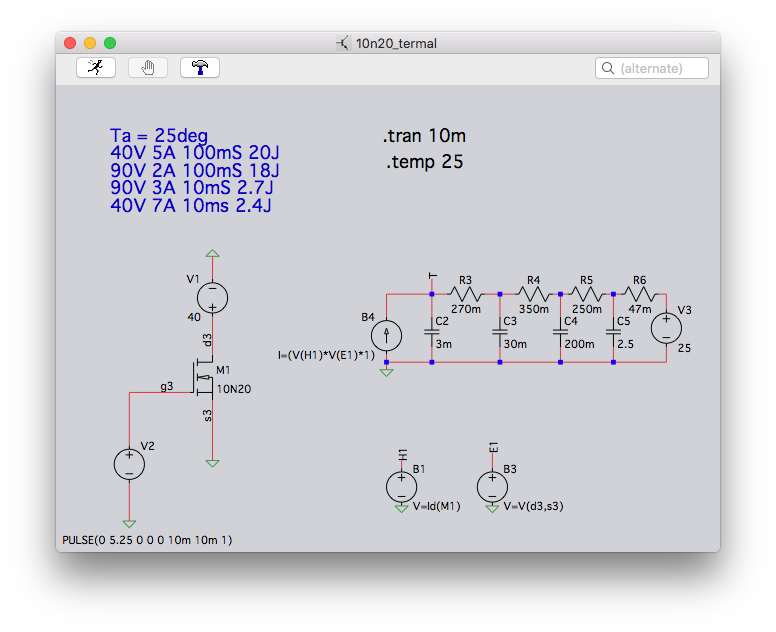Viewport: 776px width, 632px height.
Task: Click the .tran 10m directive
Action: pyautogui.click(x=424, y=136)
